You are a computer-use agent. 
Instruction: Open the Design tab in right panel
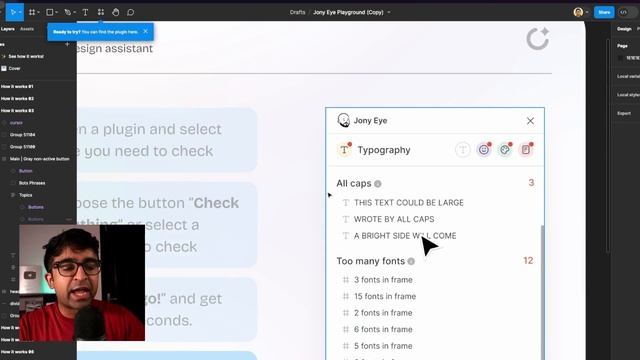pos(624,29)
